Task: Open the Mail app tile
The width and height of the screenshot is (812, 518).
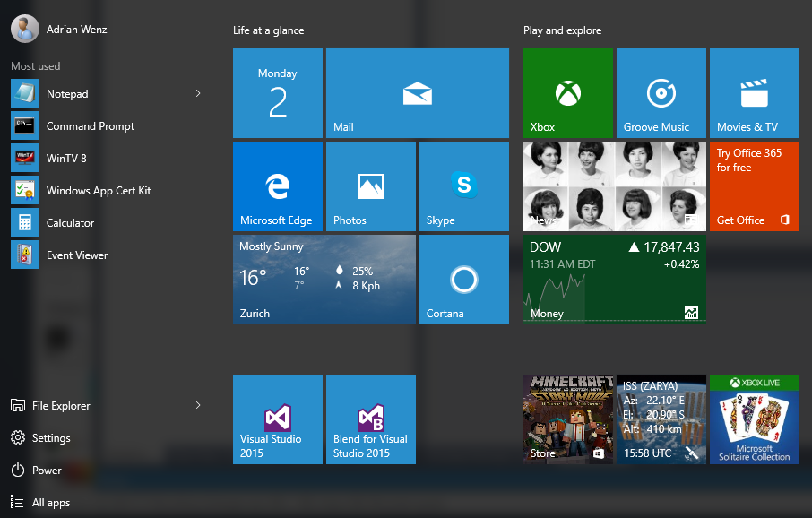Action: coord(417,93)
